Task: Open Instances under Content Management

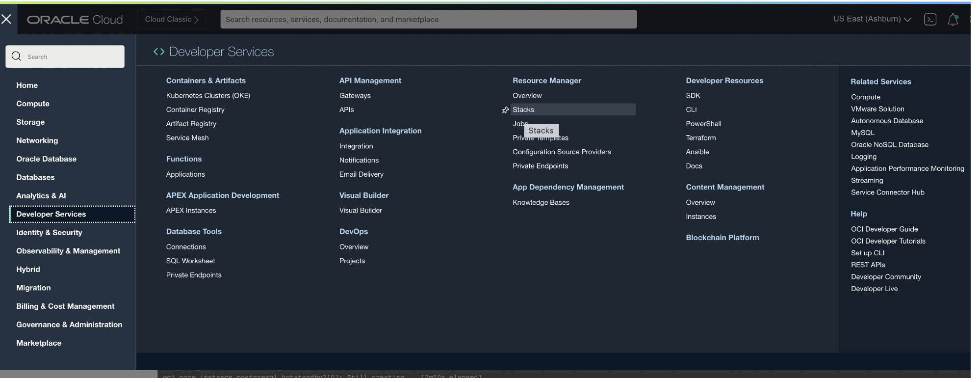Action: tap(701, 217)
